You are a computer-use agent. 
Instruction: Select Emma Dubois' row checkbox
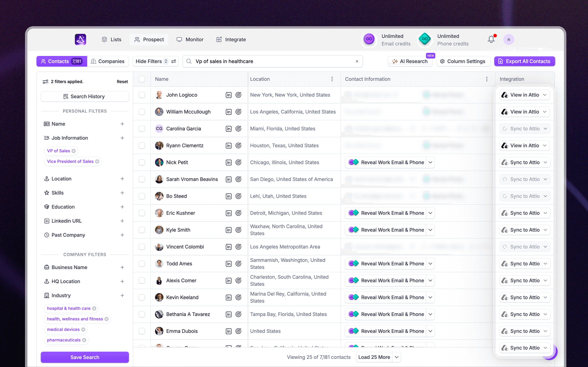point(142,331)
